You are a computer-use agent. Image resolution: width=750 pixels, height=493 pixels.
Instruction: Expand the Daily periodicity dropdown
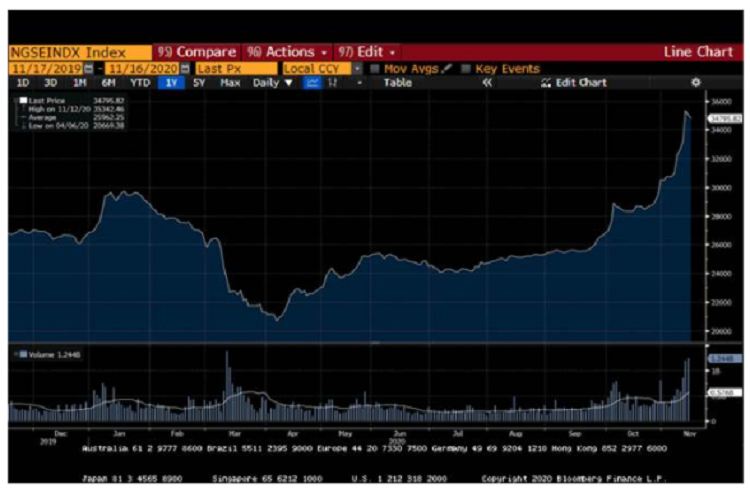coord(272,83)
